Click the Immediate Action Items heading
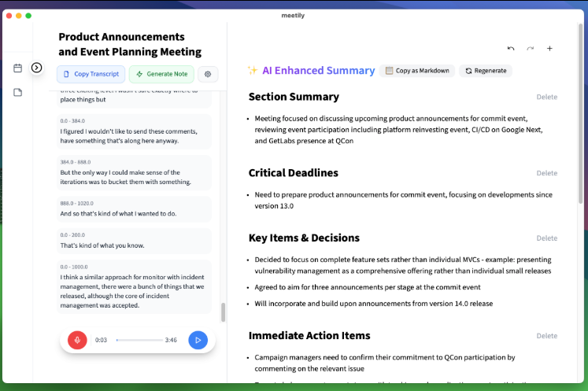This screenshot has width=588, height=391. [309, 335]
